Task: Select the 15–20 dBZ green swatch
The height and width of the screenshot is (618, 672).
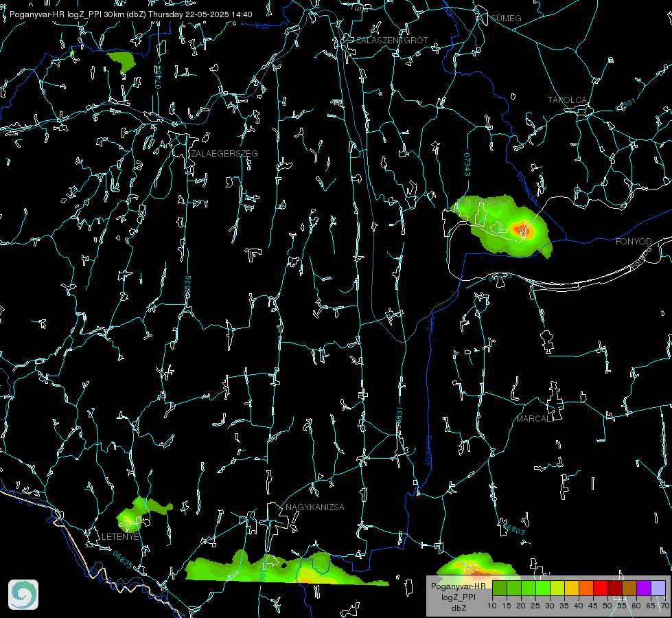Action: coord(514,588)
